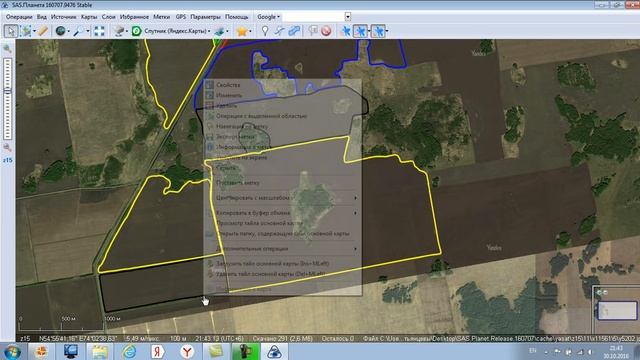640x360 pixels.
Task: Open the placemark manager icon
Action: 313,31
